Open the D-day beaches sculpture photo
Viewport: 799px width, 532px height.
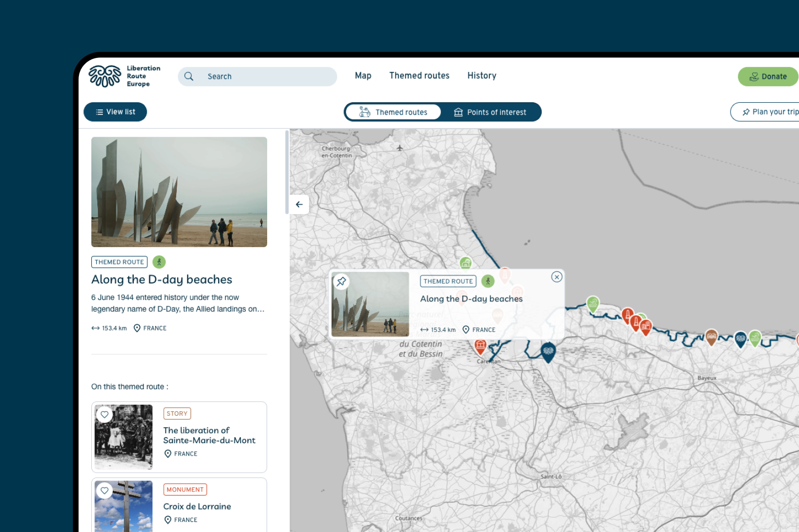click(179, 192)
